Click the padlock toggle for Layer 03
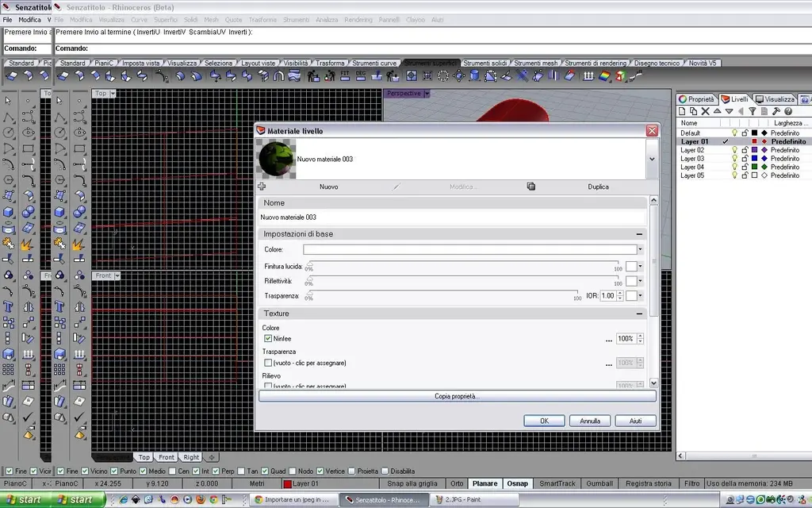The image size is (812, 508). [745, 157]
